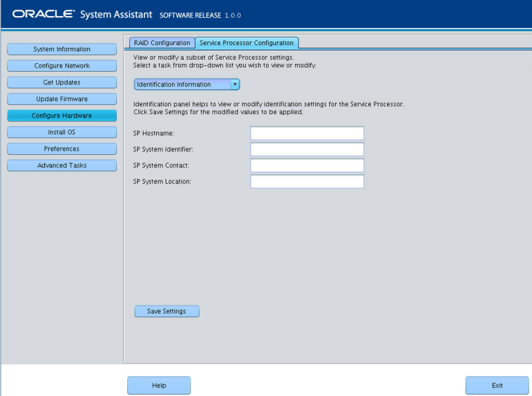
Task: Click the drop-down arrow beside Identification Information
Action: (235, 84)
